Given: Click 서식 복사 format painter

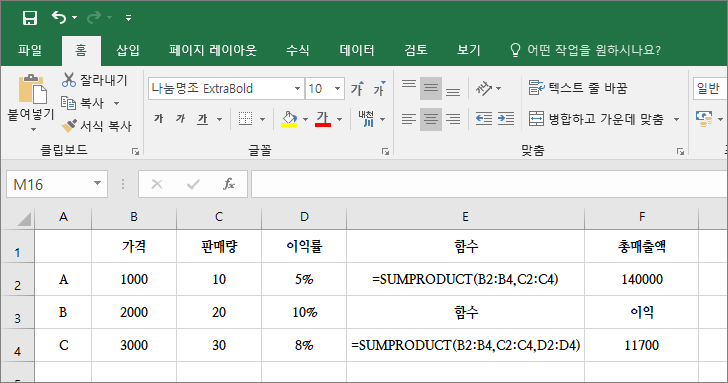Looking at the screenshot, I should coord(97,125).
